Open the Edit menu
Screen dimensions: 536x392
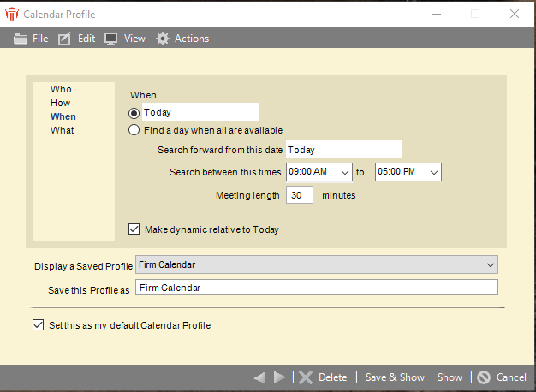tap(86, 39)
